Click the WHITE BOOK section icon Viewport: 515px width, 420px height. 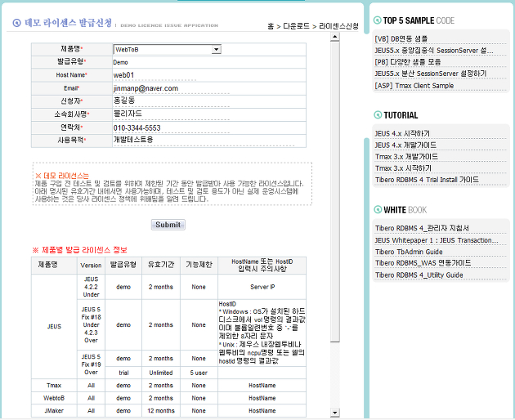[378, 209]
